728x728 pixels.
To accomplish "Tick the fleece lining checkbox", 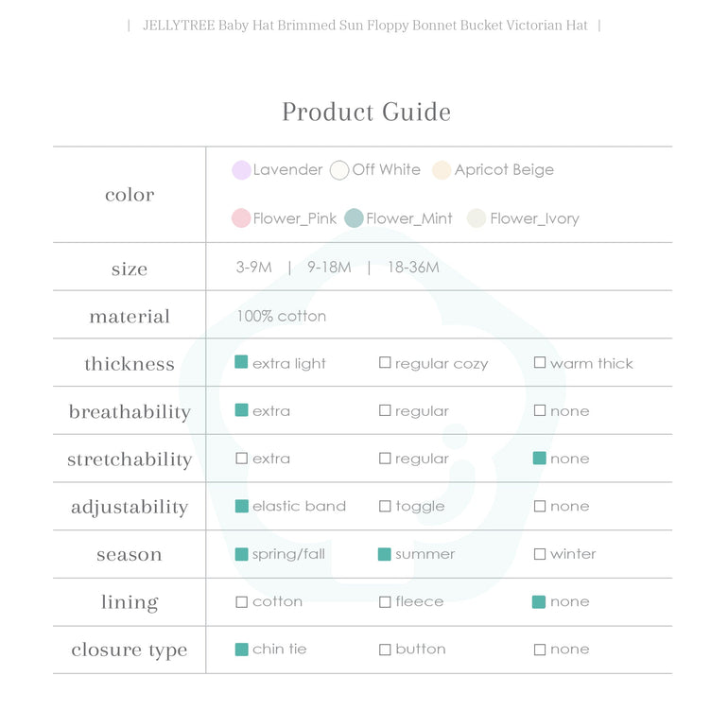I will coord(385,602).
